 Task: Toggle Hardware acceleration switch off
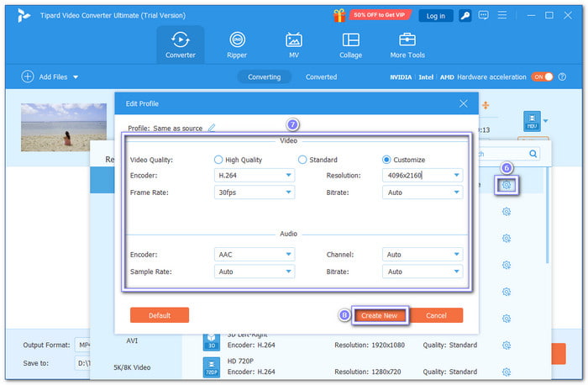point(542,76)
